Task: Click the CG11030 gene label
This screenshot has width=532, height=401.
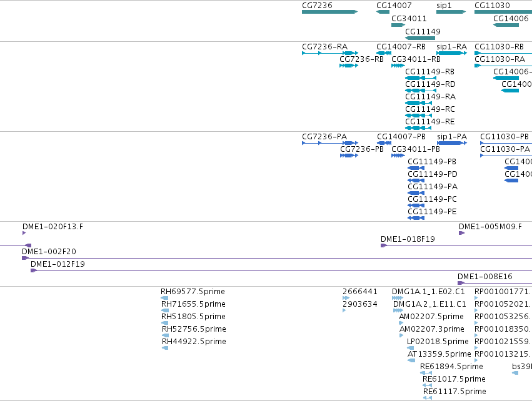Action: (492, 6)
